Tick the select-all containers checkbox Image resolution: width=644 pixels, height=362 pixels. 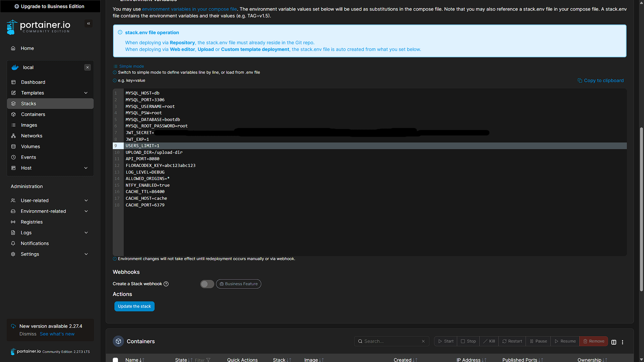click(x=115, y=360)
